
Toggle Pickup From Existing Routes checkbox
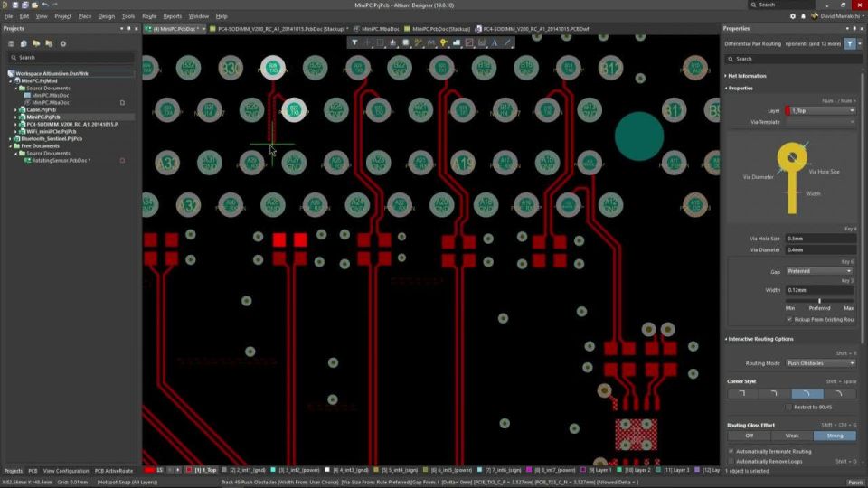[789, 319]
